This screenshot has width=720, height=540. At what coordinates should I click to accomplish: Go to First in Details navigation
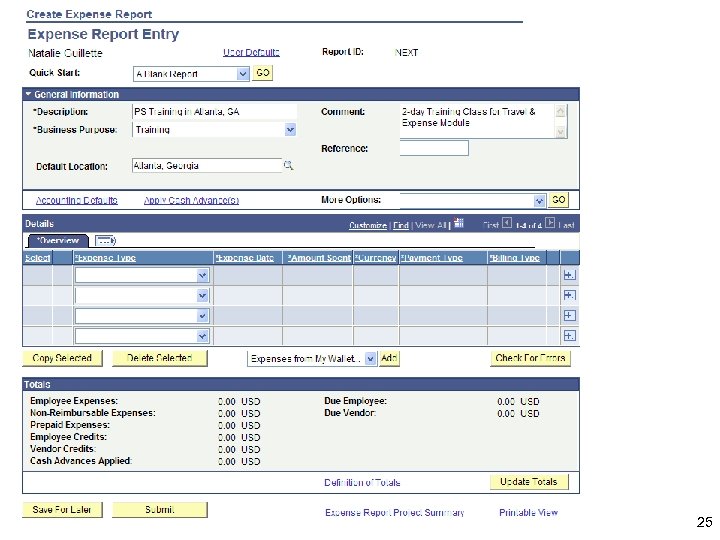point(491,225)
